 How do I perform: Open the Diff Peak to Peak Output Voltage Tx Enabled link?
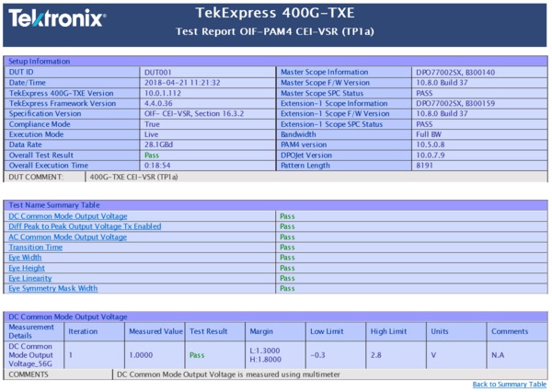pyautogui.click(x=85, y=226)
